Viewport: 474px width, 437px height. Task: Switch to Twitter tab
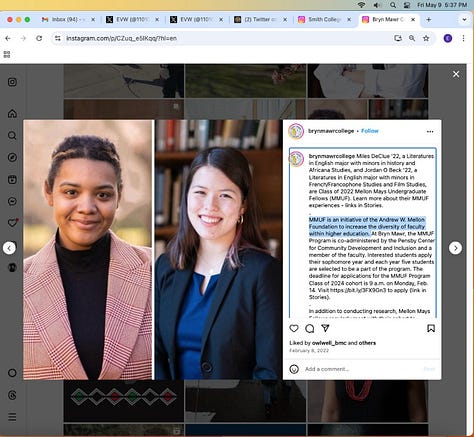tap(260, 20)
